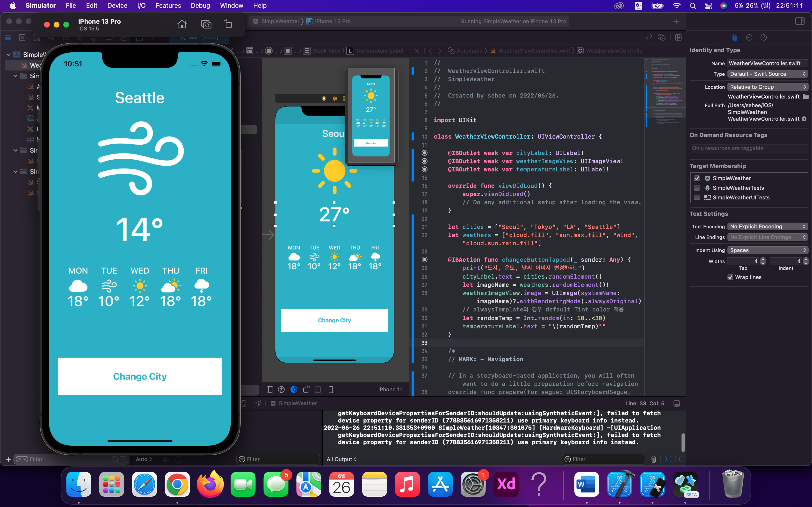
Task: Uncheck SimpleWeather target membership
Action: pyautogui.click(x=697, y=178)
